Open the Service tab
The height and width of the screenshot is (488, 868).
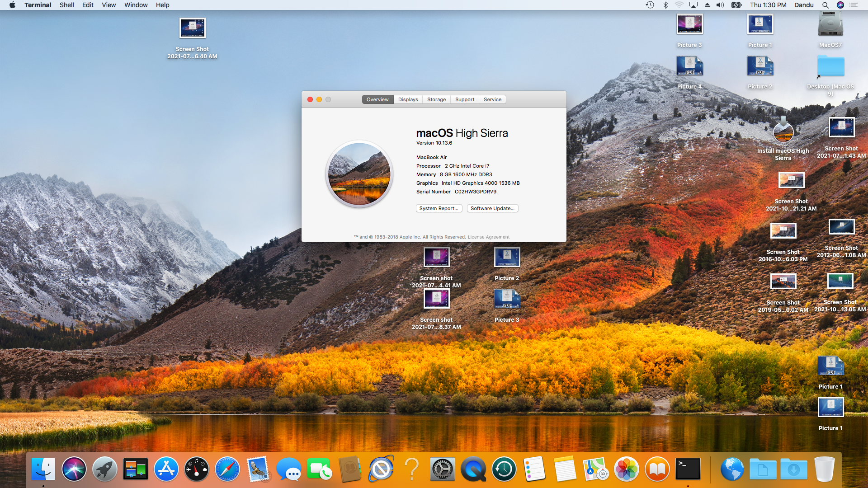pyautogui.click(x=492, y=99)
